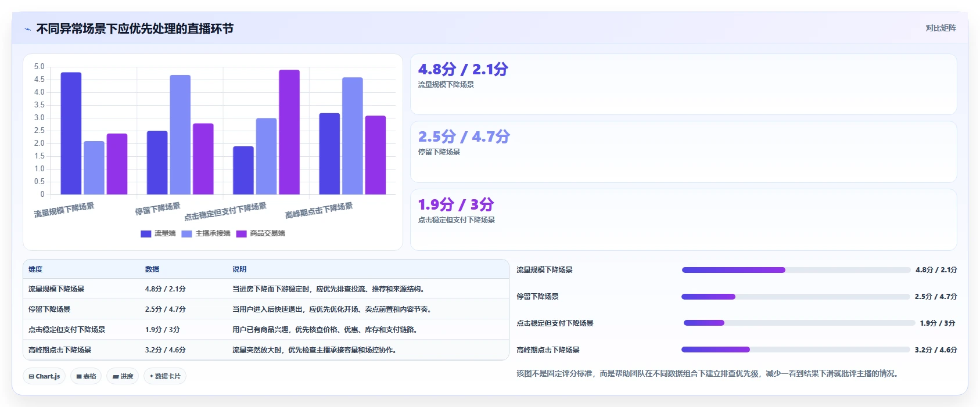Viewport: 980px width, 407px height.
Task: Click the 商品交易端 bar for 流量规模下降场景
Action: pyautogui.click(x=117, y=164)
